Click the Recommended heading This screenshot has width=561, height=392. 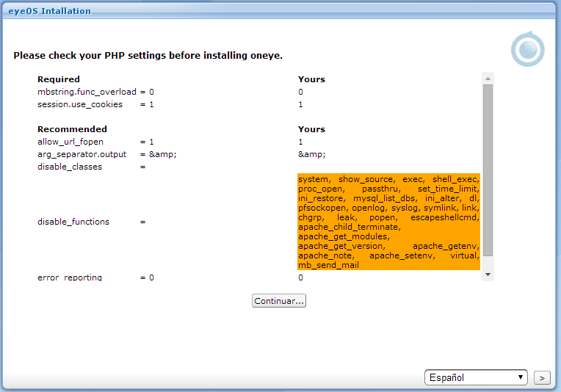click(72, 129)
